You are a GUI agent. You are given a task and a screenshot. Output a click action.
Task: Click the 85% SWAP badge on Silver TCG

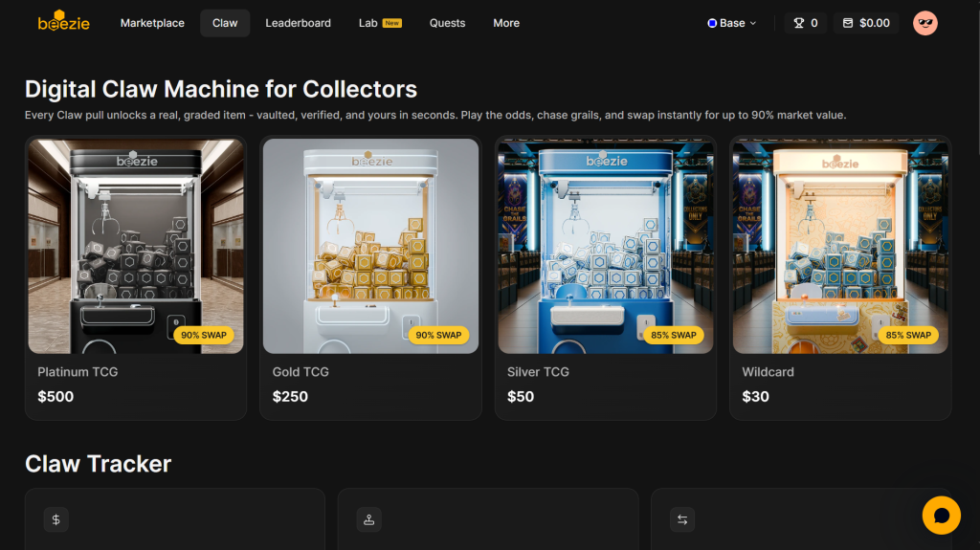point(674,335)
